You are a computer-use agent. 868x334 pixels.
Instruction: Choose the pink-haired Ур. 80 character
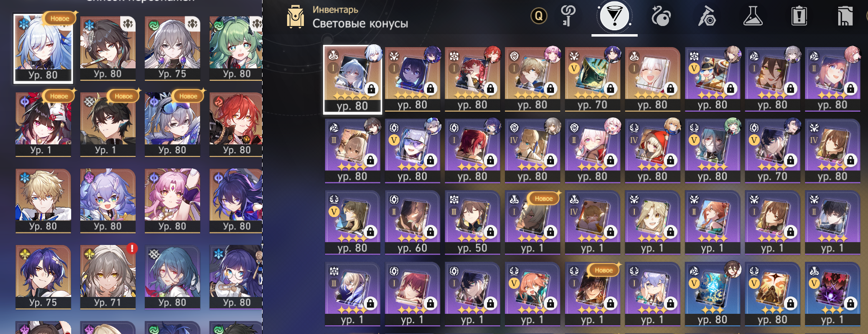pos(172,201)
